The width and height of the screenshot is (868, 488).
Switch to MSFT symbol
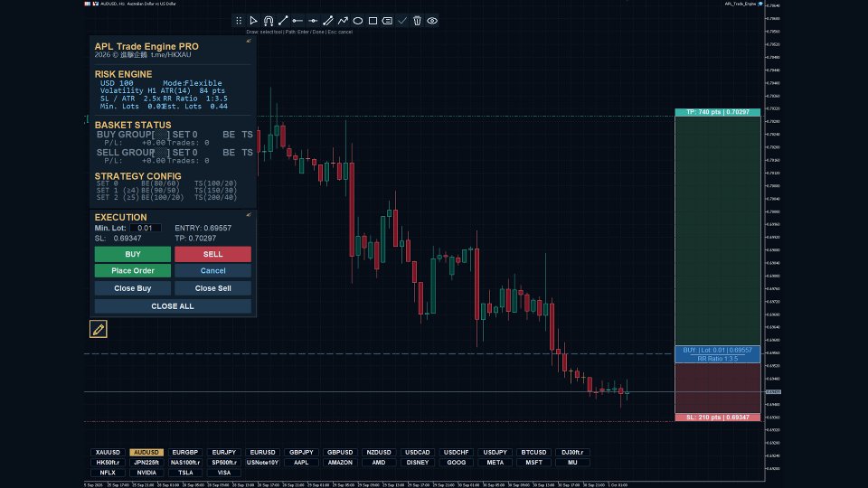(534, 463)
